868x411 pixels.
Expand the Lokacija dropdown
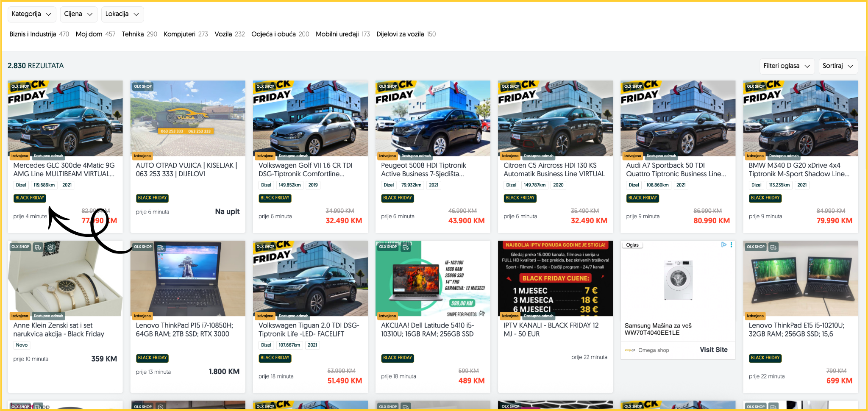click(122, 14)
